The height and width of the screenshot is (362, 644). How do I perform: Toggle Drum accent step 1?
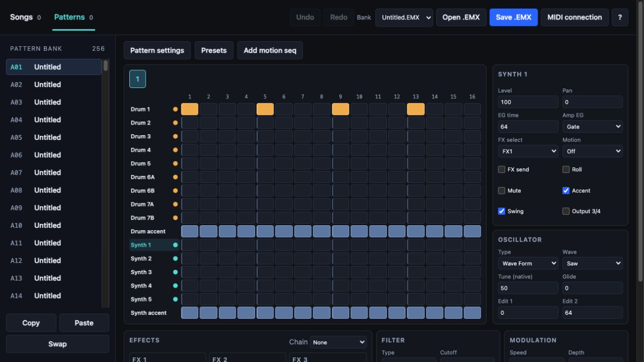tap(190, 231)
